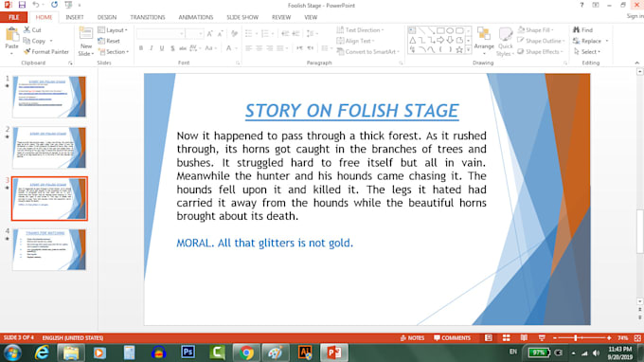Toggle Bold formatting
Image resolution: width=644 pixels, height=362 pixels.
coord(141,48)
